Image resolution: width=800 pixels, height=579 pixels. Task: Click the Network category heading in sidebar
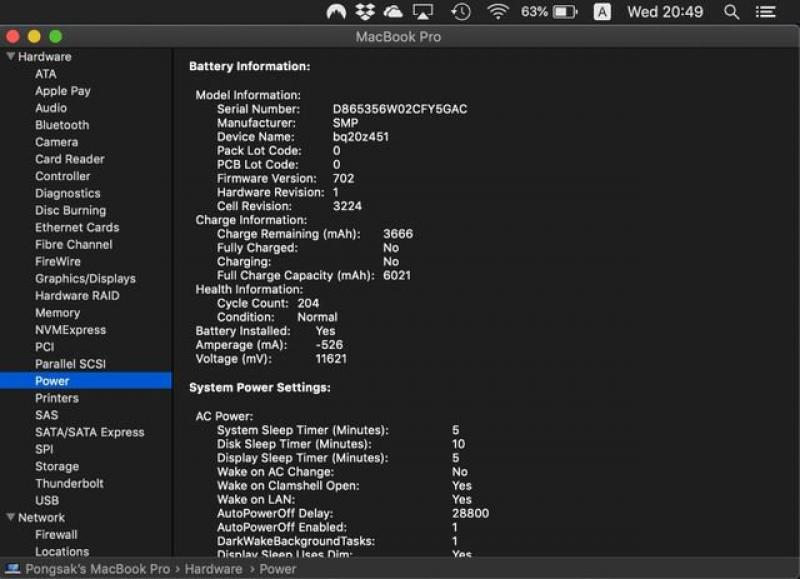click(x=41, y=517)
